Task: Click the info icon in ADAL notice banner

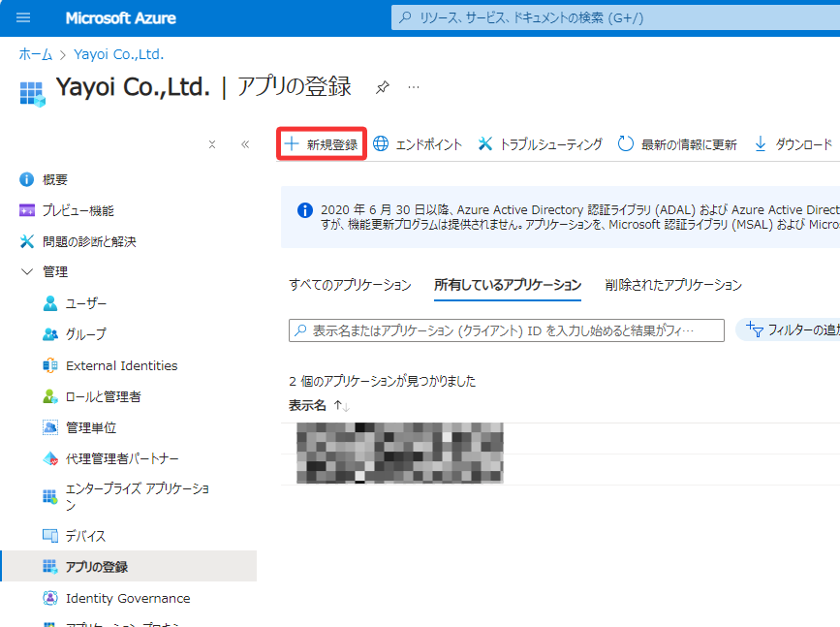Action: pos(305,210)
